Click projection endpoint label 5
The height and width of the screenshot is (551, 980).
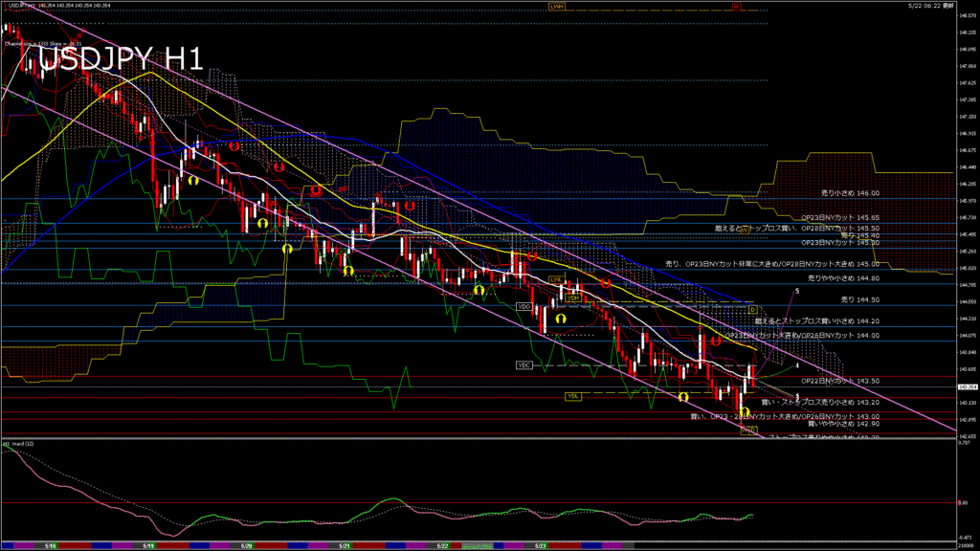[797, 291]
